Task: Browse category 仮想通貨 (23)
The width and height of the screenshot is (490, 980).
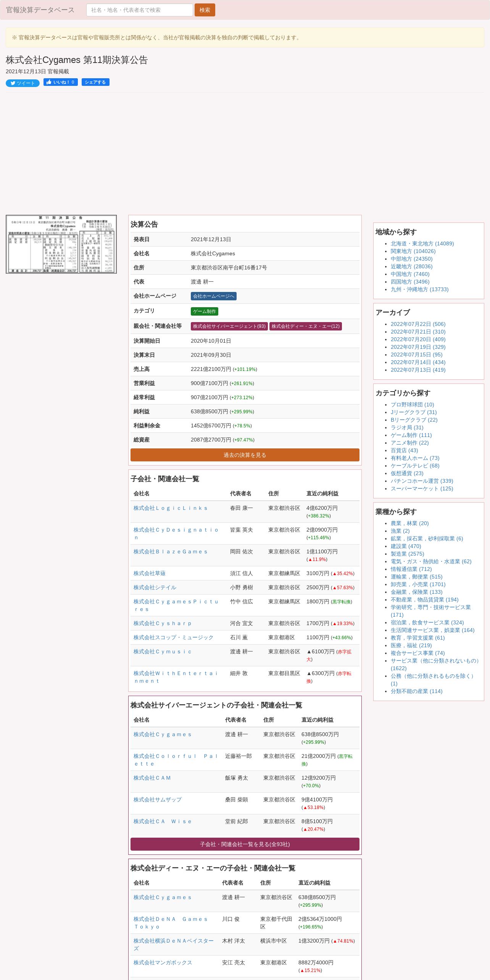Action: (407, 473)
